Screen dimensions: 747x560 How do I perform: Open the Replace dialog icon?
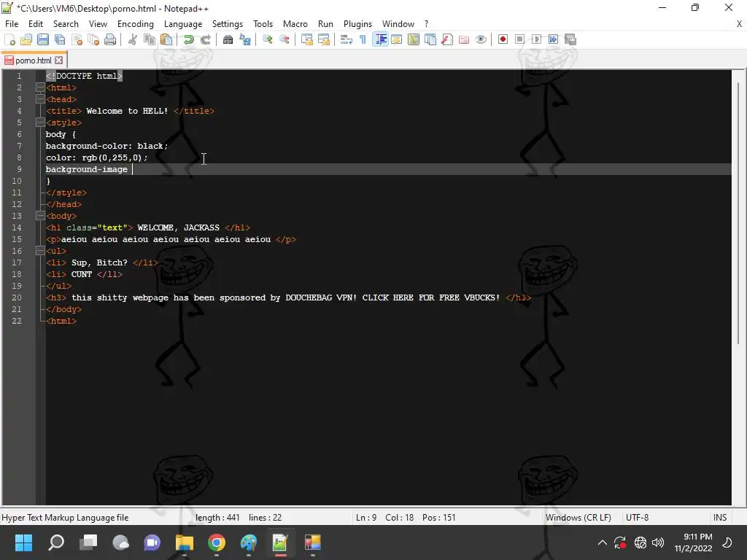[245, 39]
